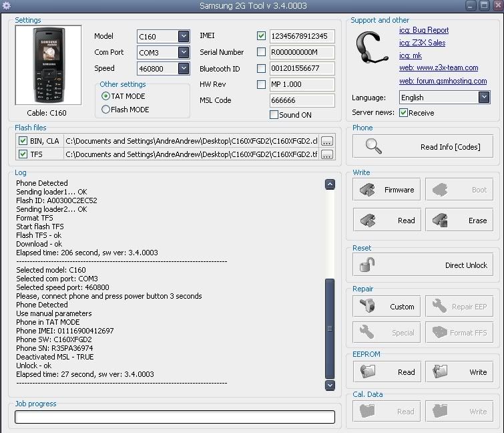The image size is (504, 433).
Task: Click the Bluetooth ID input field
Action: click(302, 68)
